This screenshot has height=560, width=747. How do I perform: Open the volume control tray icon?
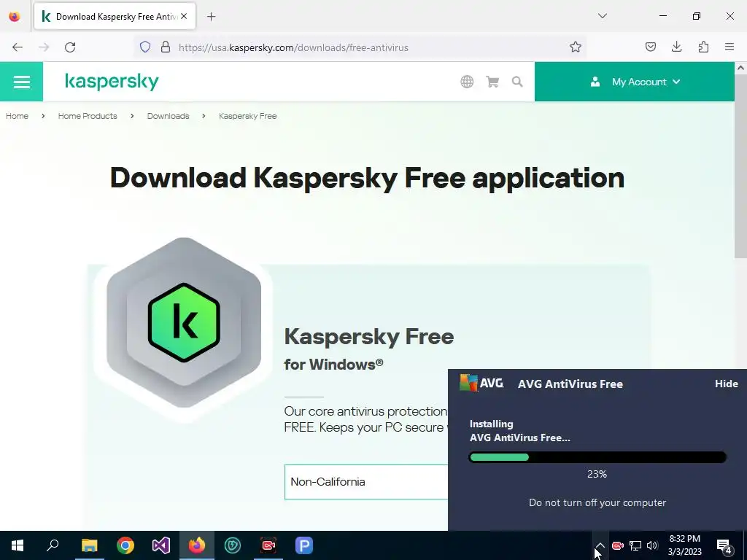(x=652, y=545)
